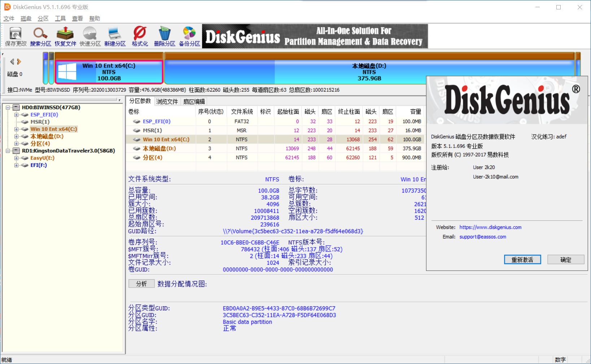
Task: Select MSR(1) in the disk tree
Action: click(40, 122)
